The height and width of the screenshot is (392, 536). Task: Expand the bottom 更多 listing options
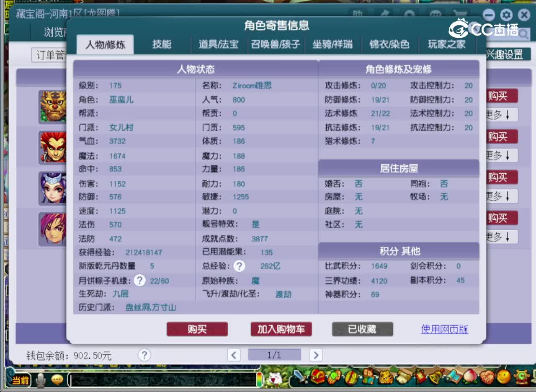501,237
